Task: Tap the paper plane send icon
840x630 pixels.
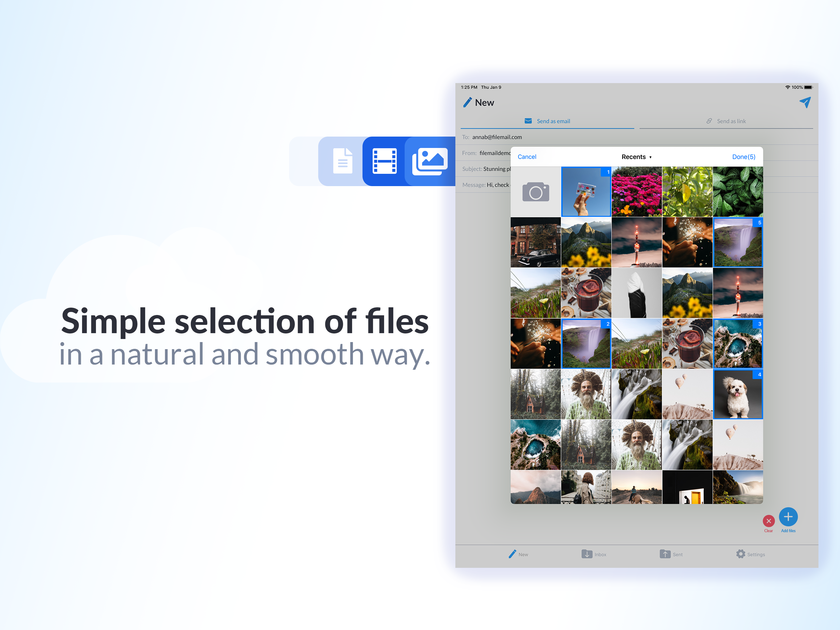Action: coord(805,102)
